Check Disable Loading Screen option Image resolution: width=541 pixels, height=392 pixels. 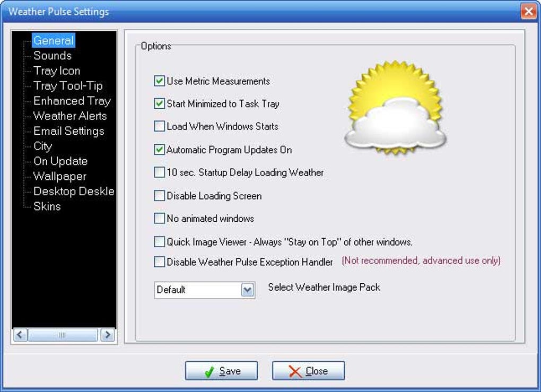click(159, 196)
